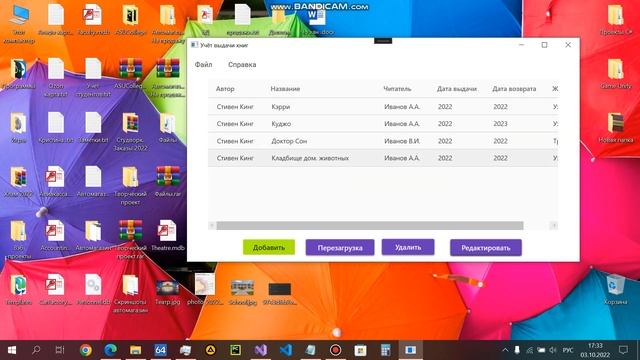The width and height of the screenshot is (640, 360).
Task: Click the green Добавить button
Action: pyautogui.click(x=269, y=247)
